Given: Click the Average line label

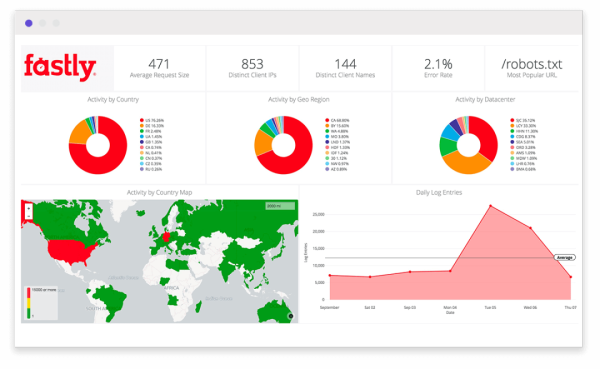Looking at the screenshot, I should pos(564,258).
